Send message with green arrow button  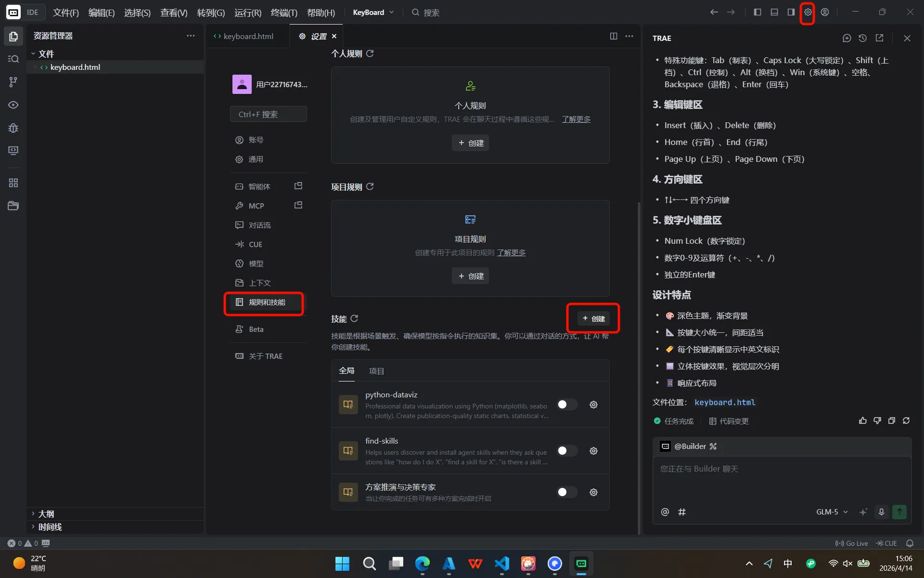click(899, 512)
